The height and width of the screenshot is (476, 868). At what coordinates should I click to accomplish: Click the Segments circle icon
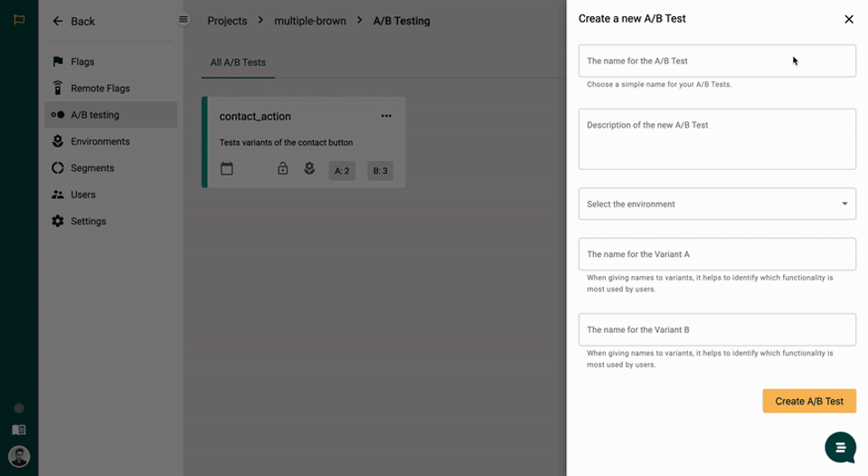[x=58, y=168]
